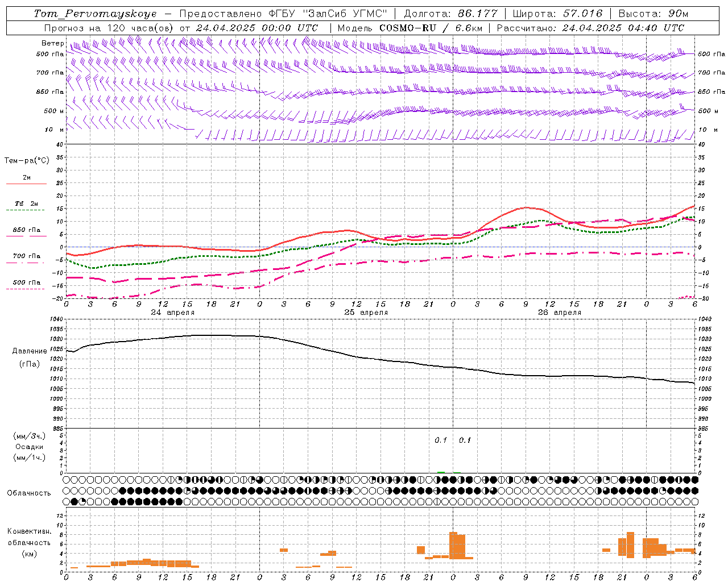Click the calculated time 24.04.2025 04:40 UTC

pos(623,28)
